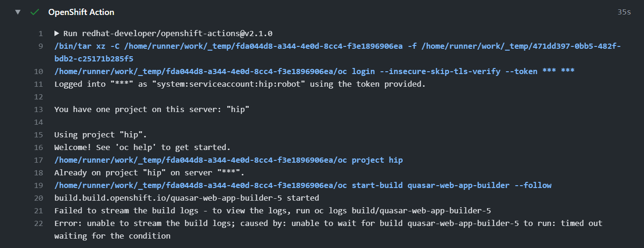Viewport: 644px width, 248px height.
Task: Click the /bin/tar xz command line
Action: click(x=337, y=53)
